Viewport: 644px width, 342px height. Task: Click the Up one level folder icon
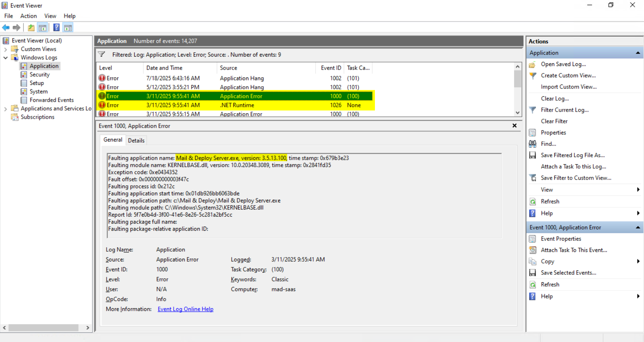[31, 28]
